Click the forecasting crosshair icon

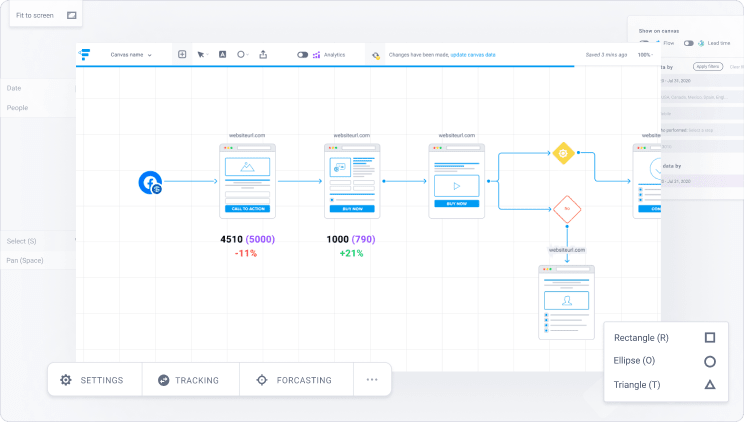point(262,380)
